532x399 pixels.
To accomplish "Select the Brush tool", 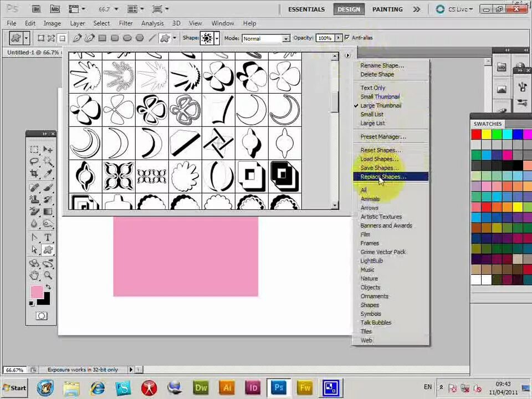I will pos(48,187).
